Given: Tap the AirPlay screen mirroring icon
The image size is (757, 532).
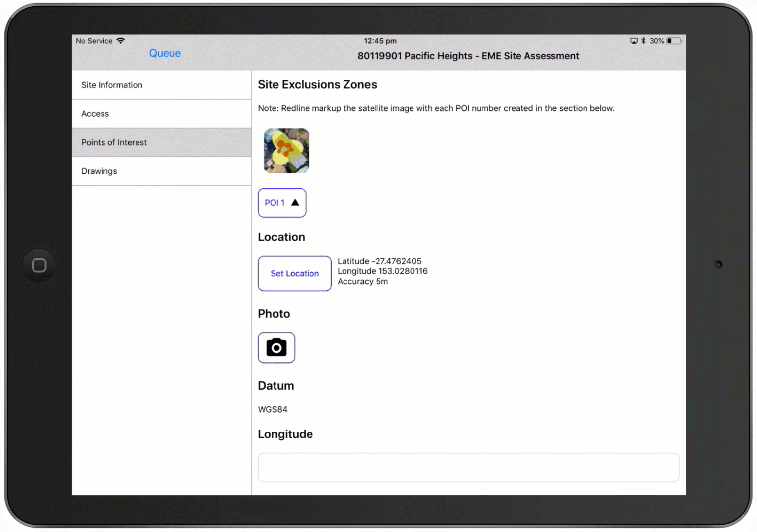Looking at the screenshot, I should click(x=634, y=41).
